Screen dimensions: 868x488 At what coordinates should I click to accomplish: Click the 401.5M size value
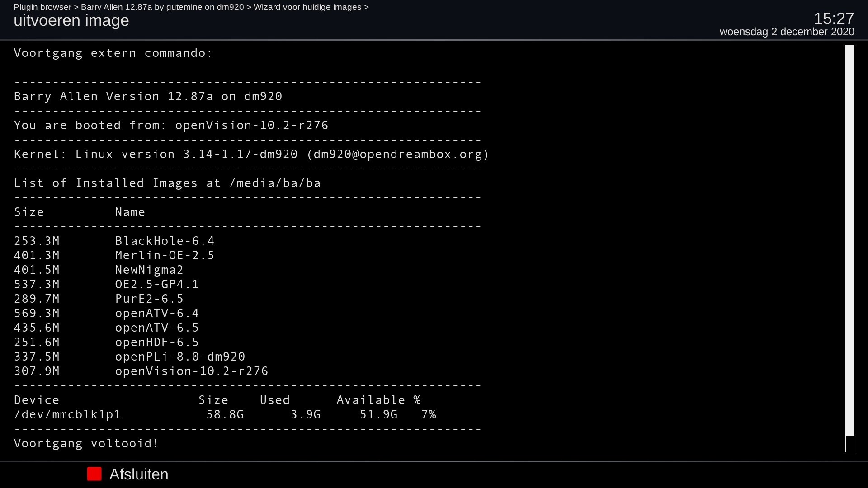point(37,270)
